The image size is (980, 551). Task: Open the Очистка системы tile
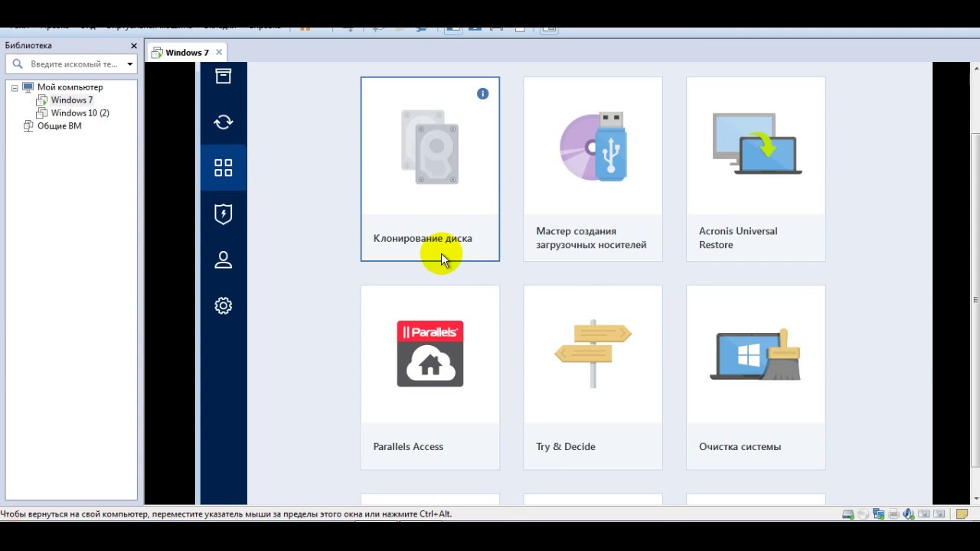point(756,377)
